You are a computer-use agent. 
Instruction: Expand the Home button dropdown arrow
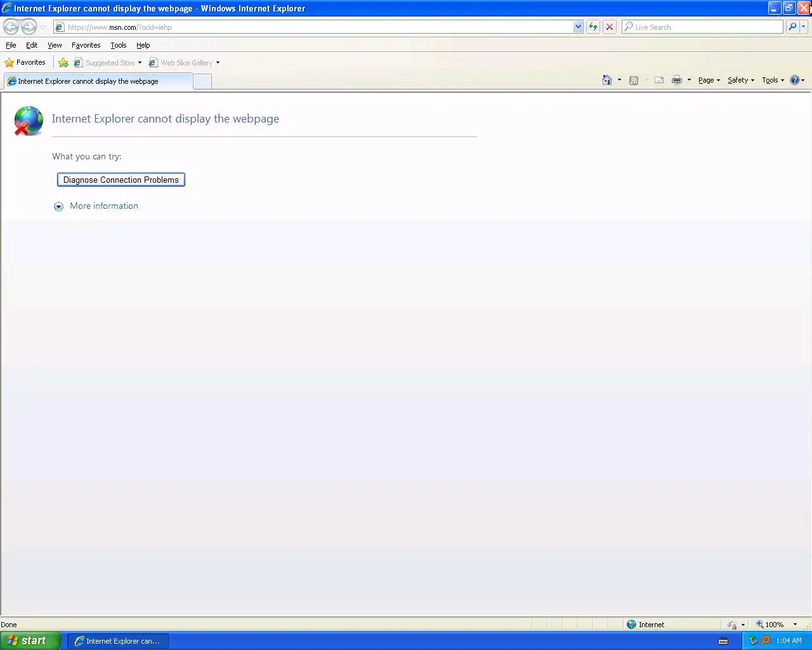point(619,80)
